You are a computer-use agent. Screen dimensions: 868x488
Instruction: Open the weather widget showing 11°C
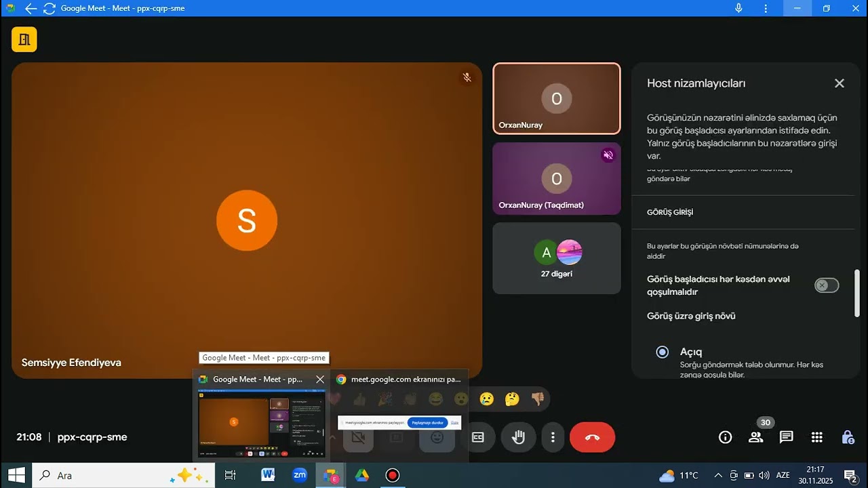(679, 475)
